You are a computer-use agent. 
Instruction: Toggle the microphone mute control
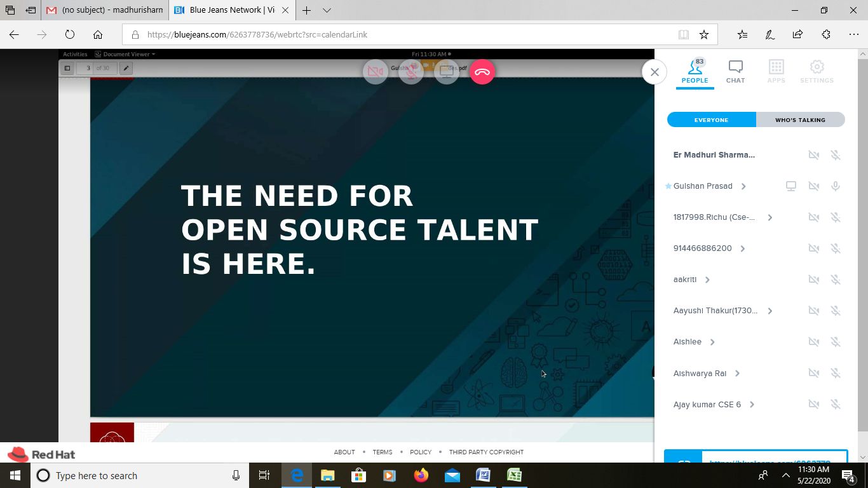coord(411,72)
